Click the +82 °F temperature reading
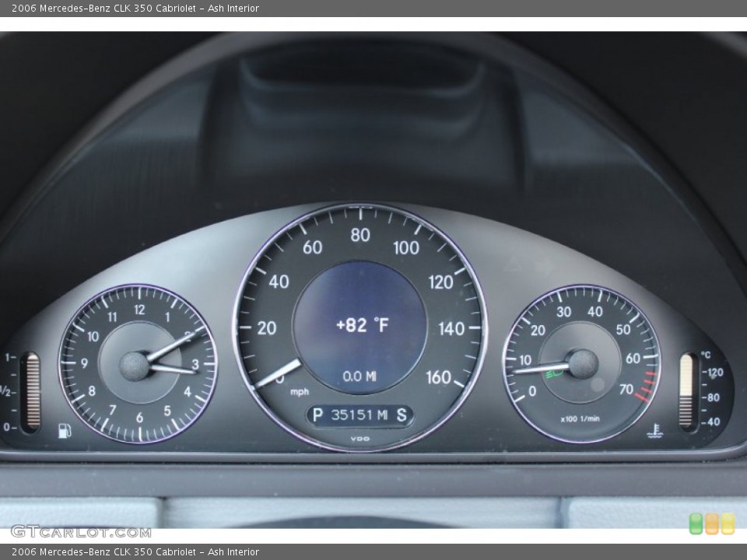 pos(362,325)
